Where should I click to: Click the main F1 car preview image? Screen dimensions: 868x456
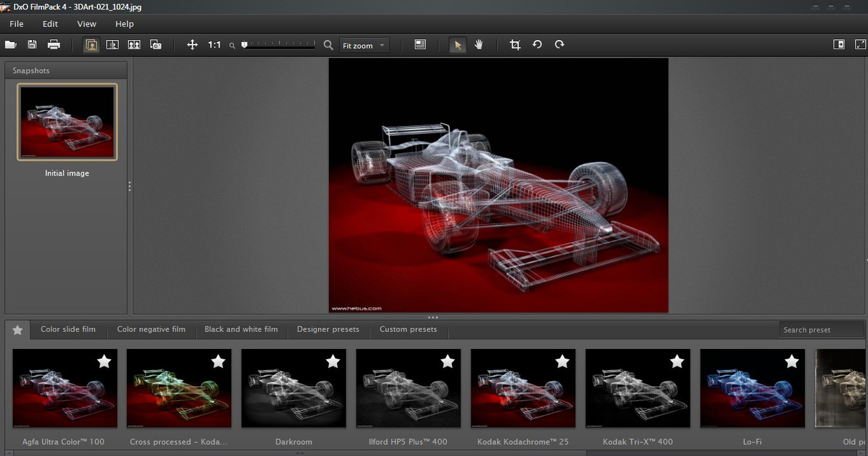click(498, 186)
